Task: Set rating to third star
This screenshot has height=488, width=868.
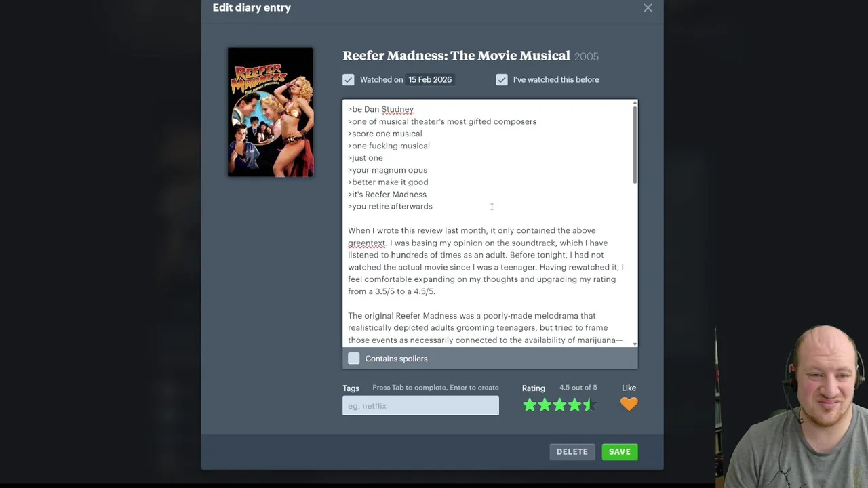Action: 559,405
